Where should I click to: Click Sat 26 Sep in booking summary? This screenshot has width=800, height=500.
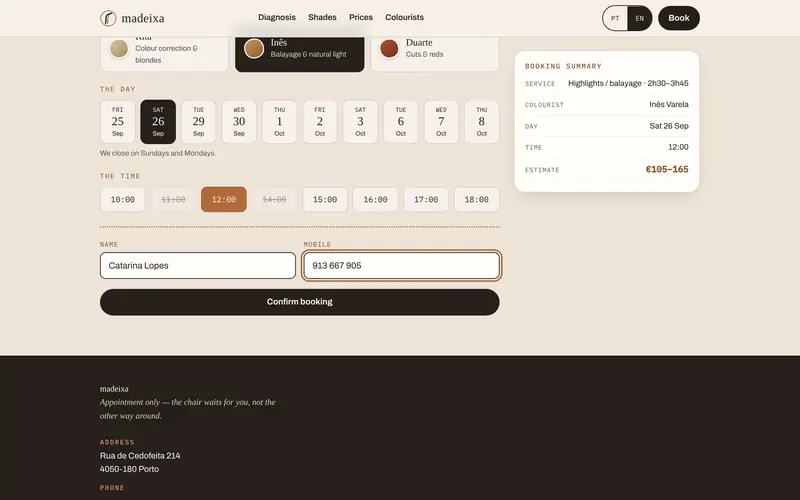pyautogui.click(x=669, y=126)
